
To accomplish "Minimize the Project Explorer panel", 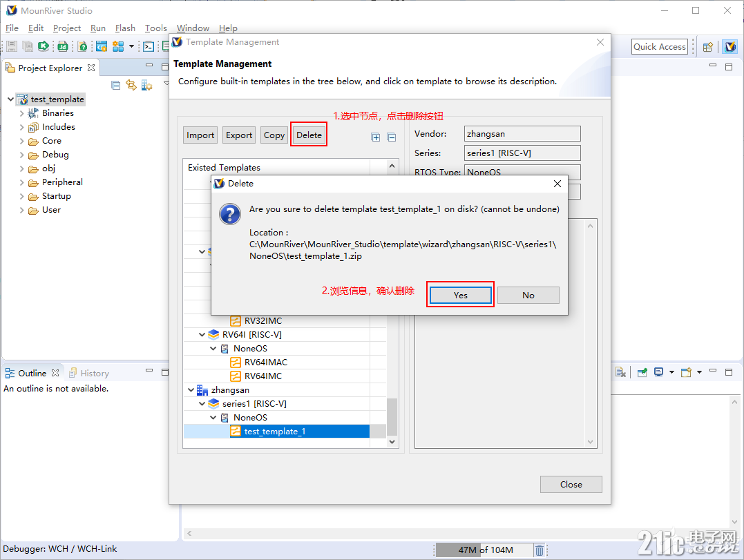I will click(x=149, y=65).
